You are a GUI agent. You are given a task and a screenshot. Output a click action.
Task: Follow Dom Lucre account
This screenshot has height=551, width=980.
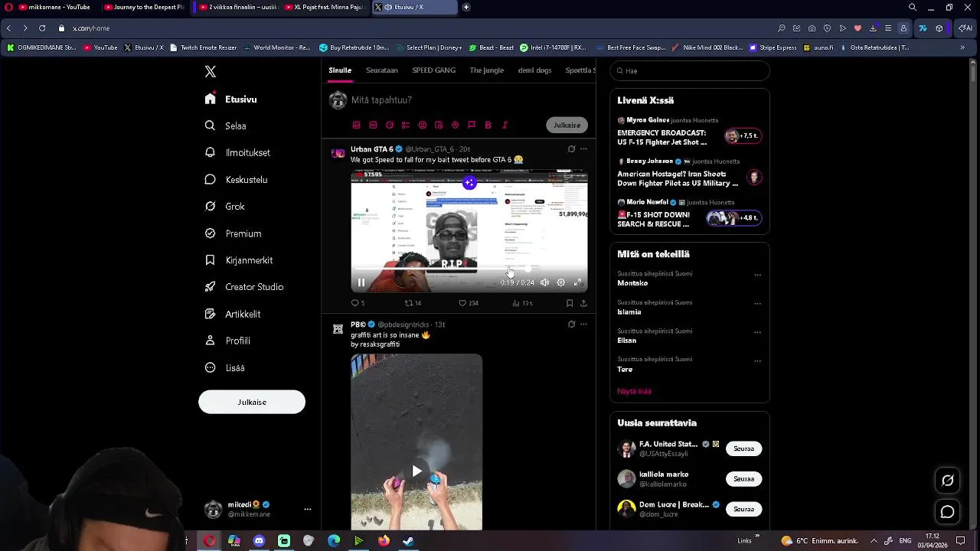point(743,509)
